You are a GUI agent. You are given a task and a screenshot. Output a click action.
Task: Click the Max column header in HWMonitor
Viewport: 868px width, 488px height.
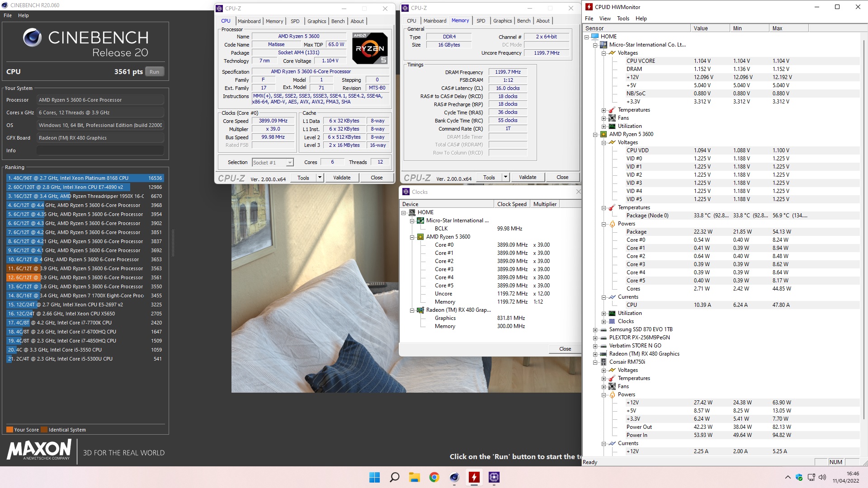(x=788, y=28)
